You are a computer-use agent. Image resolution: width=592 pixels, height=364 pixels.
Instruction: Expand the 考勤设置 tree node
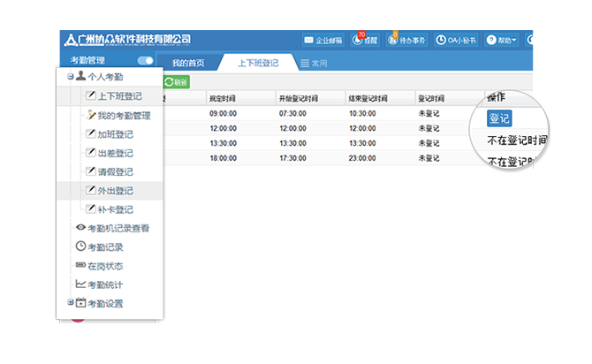(x=71, y=303)
